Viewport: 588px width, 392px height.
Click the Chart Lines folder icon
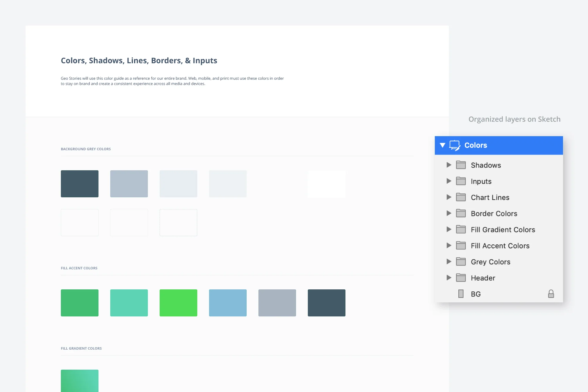(x=461, y=197)
